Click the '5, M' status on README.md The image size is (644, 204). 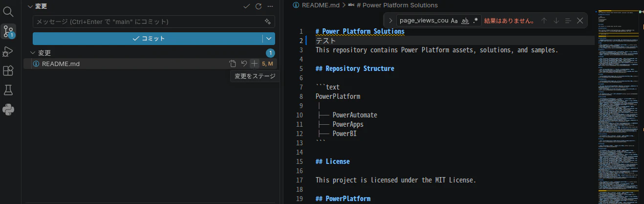tap(267, 64)
